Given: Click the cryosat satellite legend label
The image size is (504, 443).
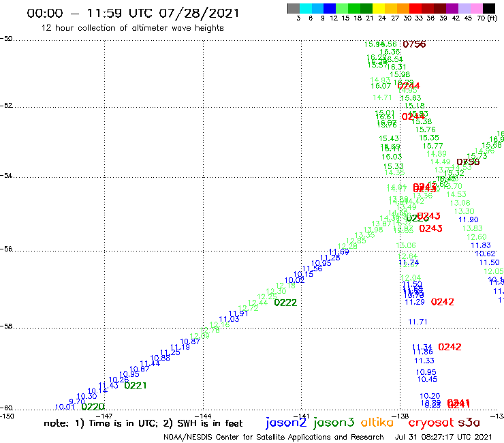Looking at the screenshot, I should 430,423.
